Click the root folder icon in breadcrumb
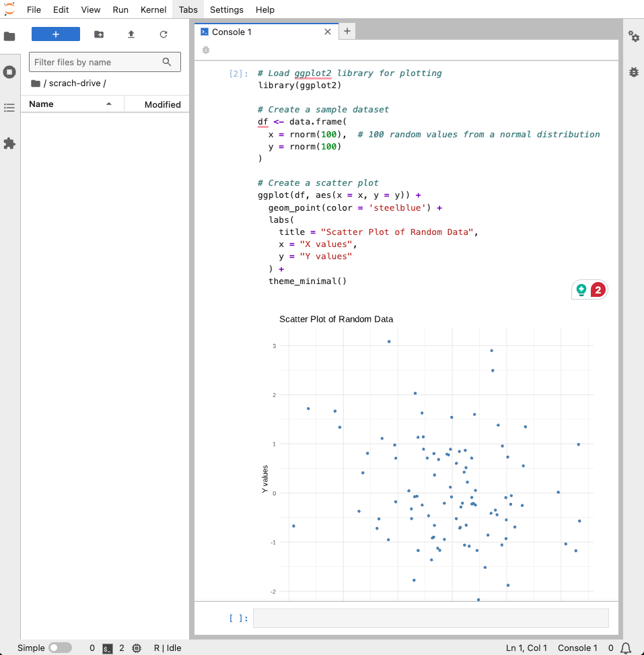The width and height of the screenshot is (644, 655). click(36, 83)
